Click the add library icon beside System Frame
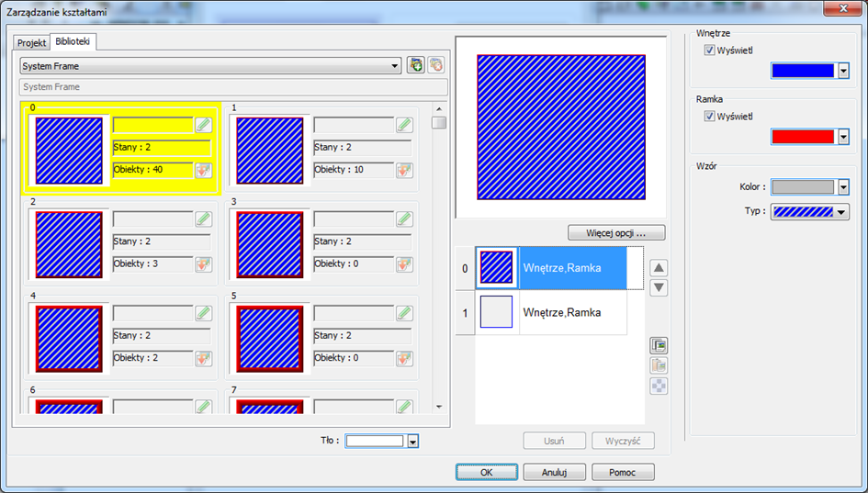 416,65
